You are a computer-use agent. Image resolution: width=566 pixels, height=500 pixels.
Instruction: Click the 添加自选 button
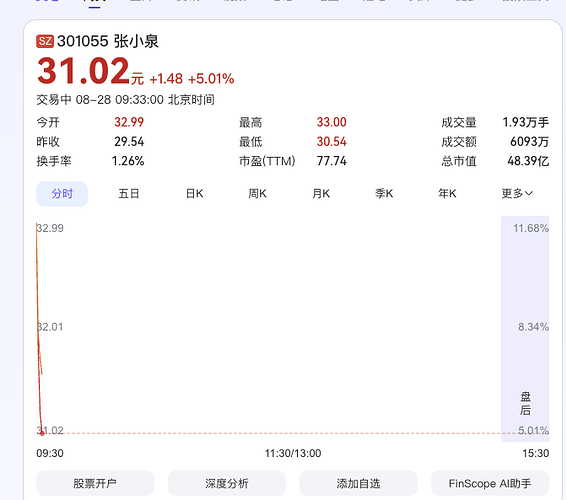[358, 483]
